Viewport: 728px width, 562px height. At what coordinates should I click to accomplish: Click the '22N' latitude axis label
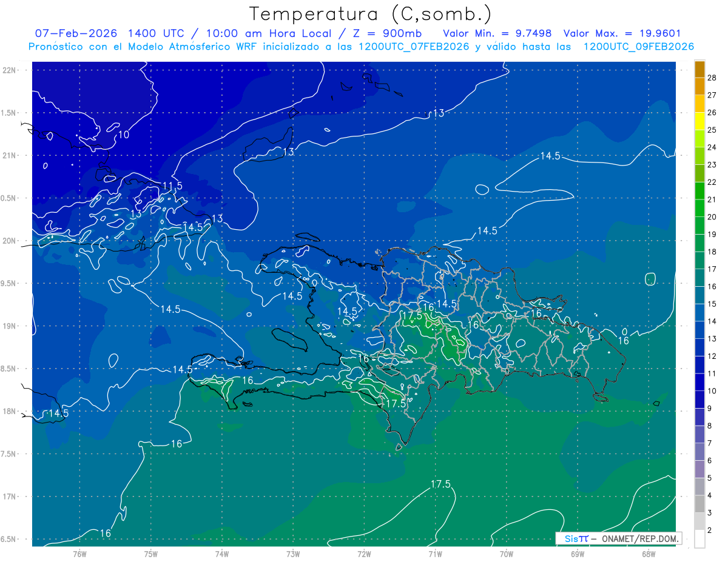click(x=10, y=70)
